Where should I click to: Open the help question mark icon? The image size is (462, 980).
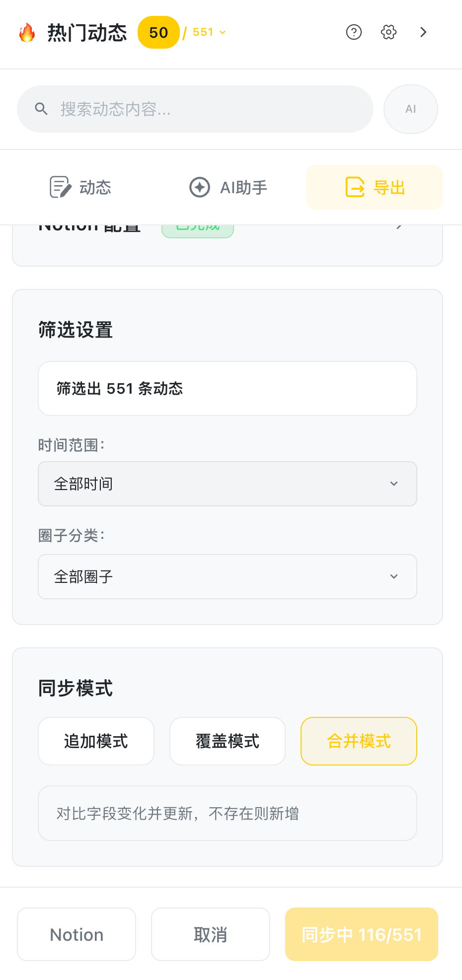(354, 32)
